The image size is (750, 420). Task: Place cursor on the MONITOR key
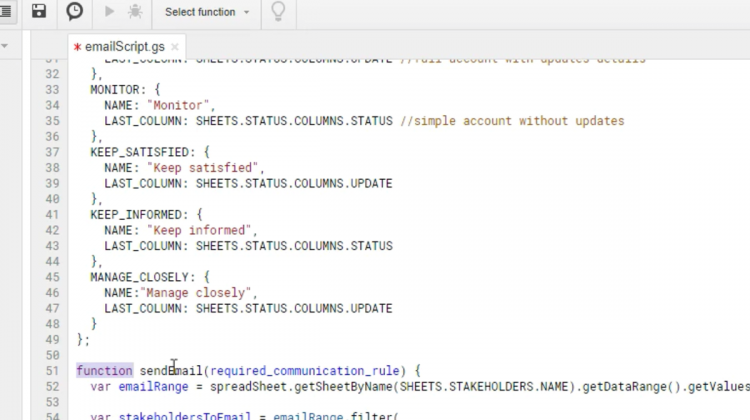(x=116, y=90)
